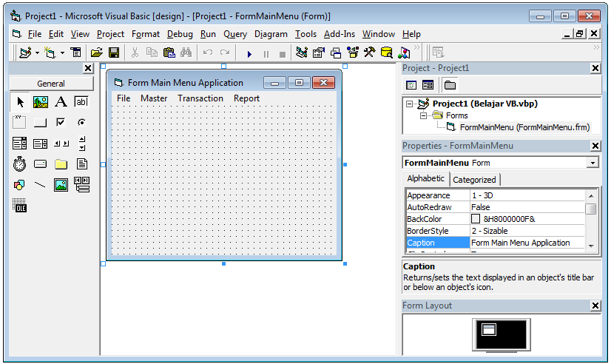The width and height of the screenshot is (611, 364).
Task: Switch to the Categorized properties tab
Action: click(x=474, y=180)
